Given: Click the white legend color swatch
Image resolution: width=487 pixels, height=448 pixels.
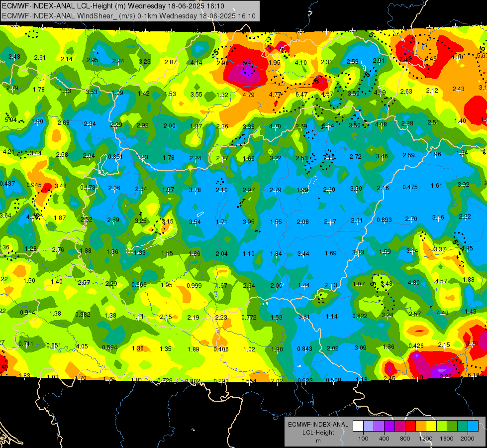Looking at the screenshot, I should click(358, 426).
